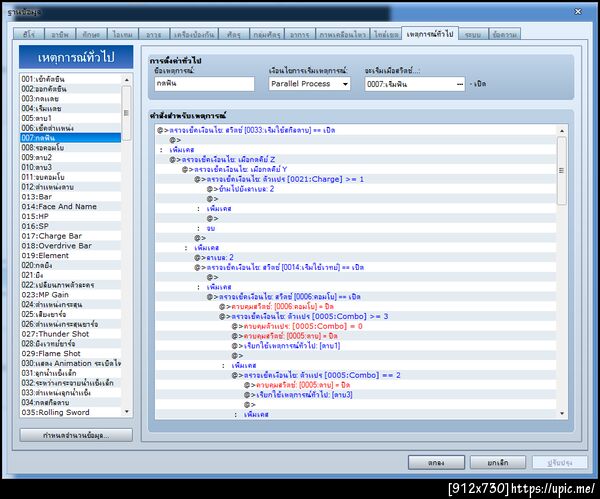The height and width of the screenshot is (499, 600).
Task: Click the กำหนดจำนวนข้อมูล... button
Action: [x=76, y=435]
